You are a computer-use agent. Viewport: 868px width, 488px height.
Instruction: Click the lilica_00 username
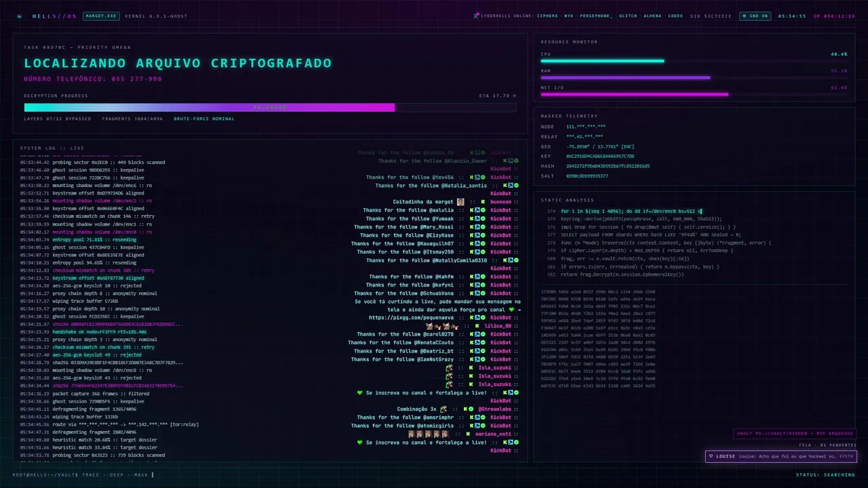point(498,326)
